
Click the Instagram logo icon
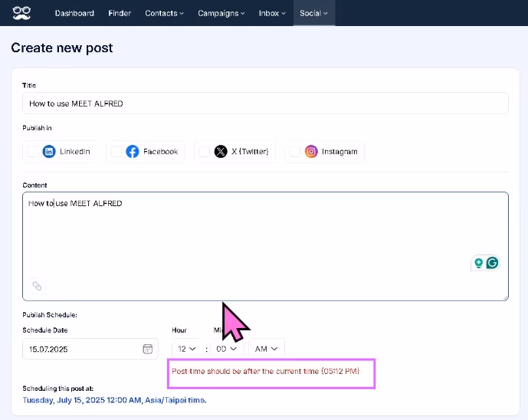[x=311, y=152]
